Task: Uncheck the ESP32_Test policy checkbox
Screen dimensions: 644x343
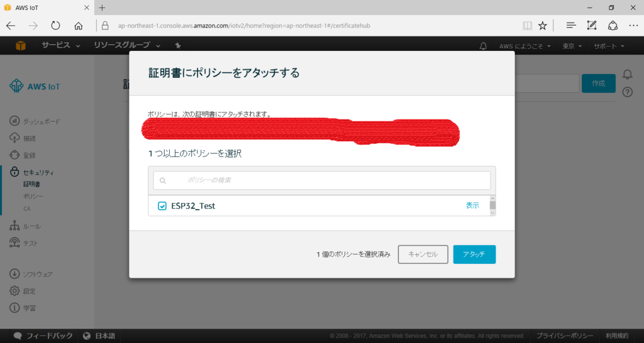Action: click(x=162, y=206)
